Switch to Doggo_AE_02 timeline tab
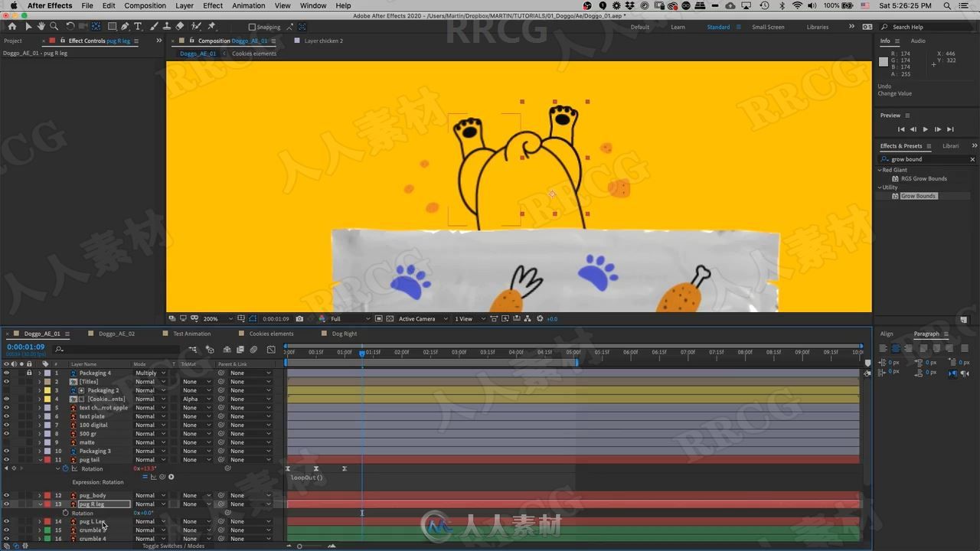 [x=116, y=334]
